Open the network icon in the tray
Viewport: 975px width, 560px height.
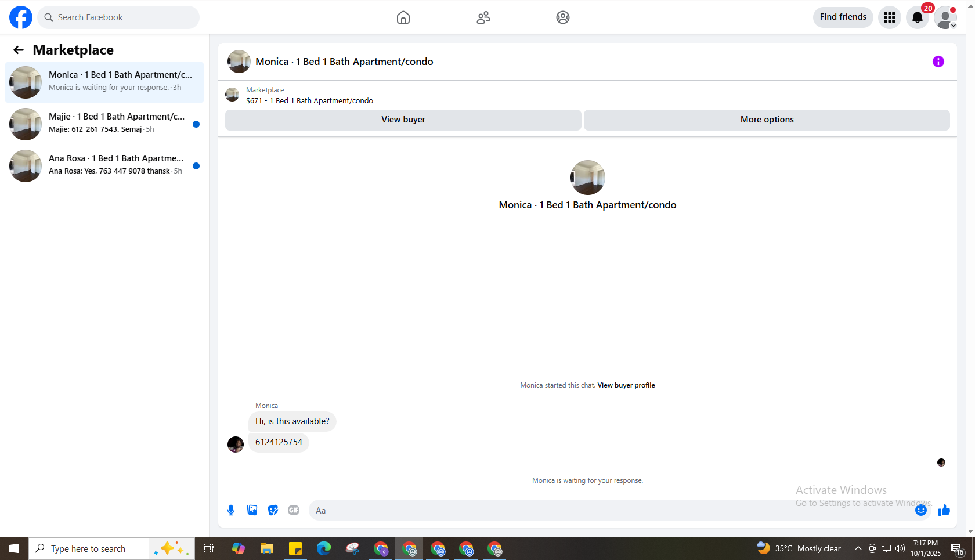click(x=886, y=548)
